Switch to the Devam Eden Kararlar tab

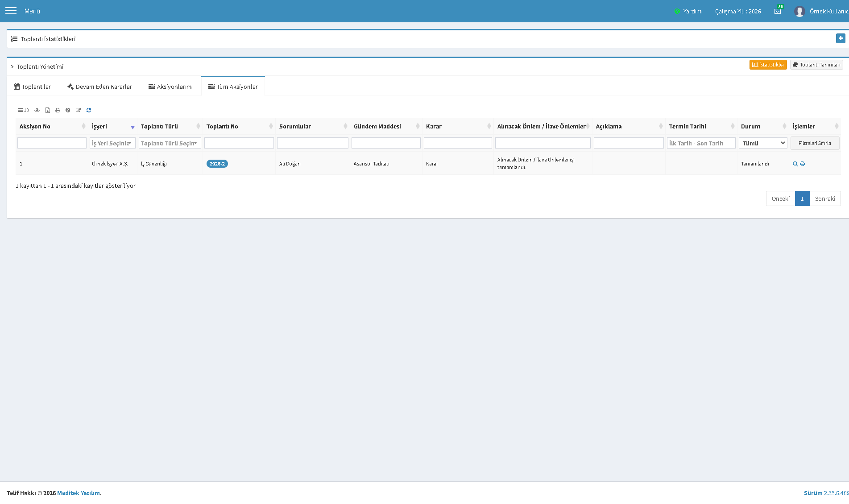click(99, 87)
